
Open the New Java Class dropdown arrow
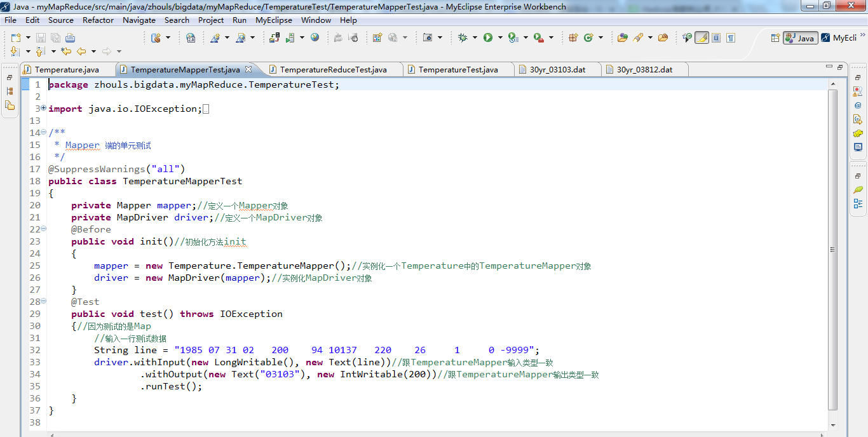click(601, 38)
